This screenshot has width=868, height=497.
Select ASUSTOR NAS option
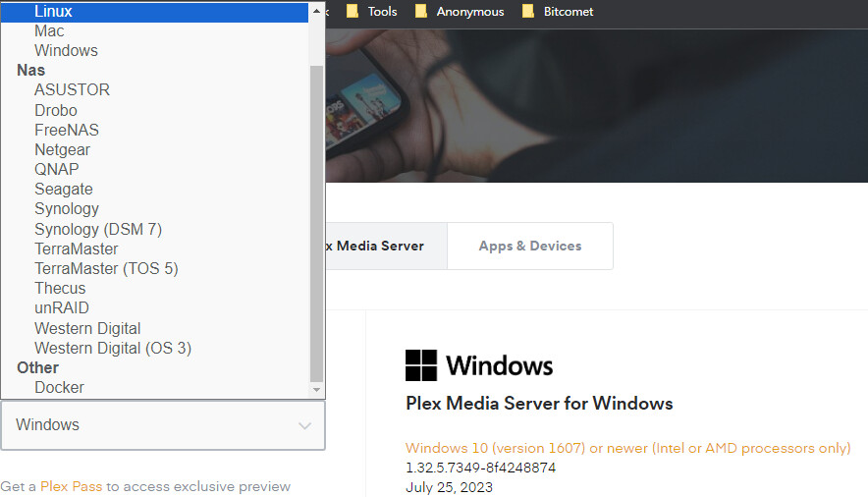pos(154,89)
